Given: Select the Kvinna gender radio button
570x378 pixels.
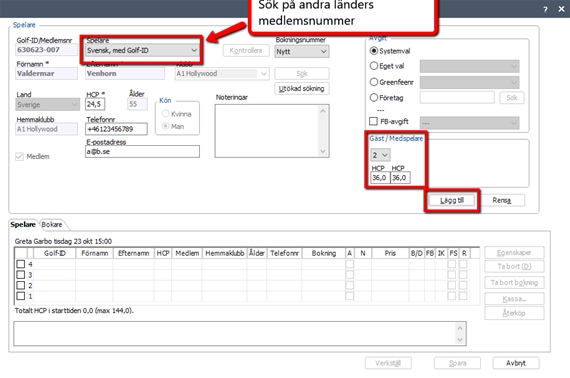Looking at the screenshot, I should pos(165,114).
